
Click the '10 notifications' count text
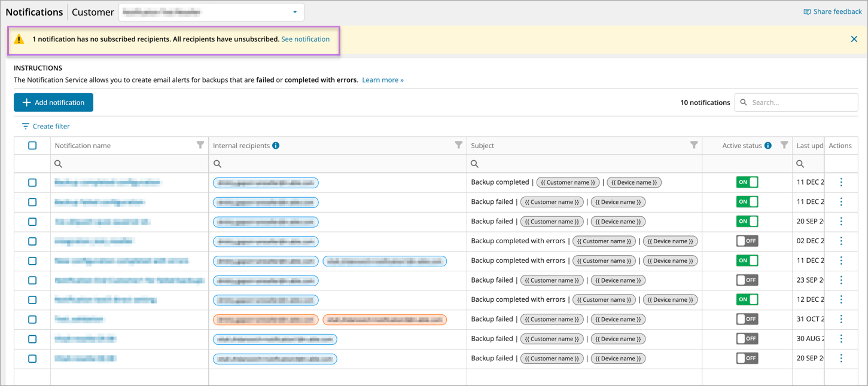click(x=705, y=103)
